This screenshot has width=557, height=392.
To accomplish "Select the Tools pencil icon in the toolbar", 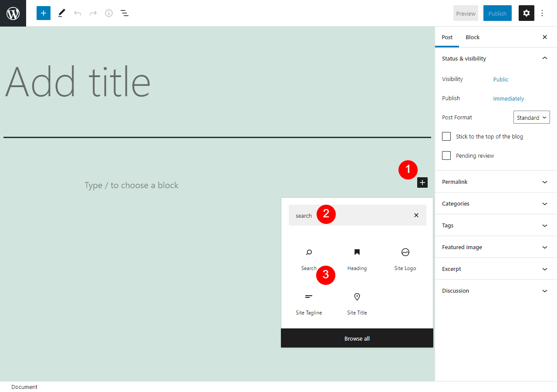I will pyautogui.click(x=61, y=13).
